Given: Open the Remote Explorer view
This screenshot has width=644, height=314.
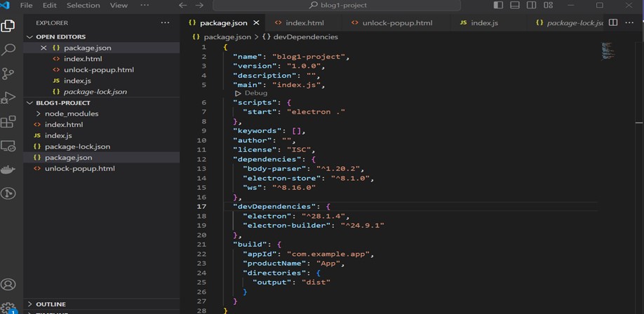Looking at the screenshot, I should pyautogui.click(x=8, y=146).
